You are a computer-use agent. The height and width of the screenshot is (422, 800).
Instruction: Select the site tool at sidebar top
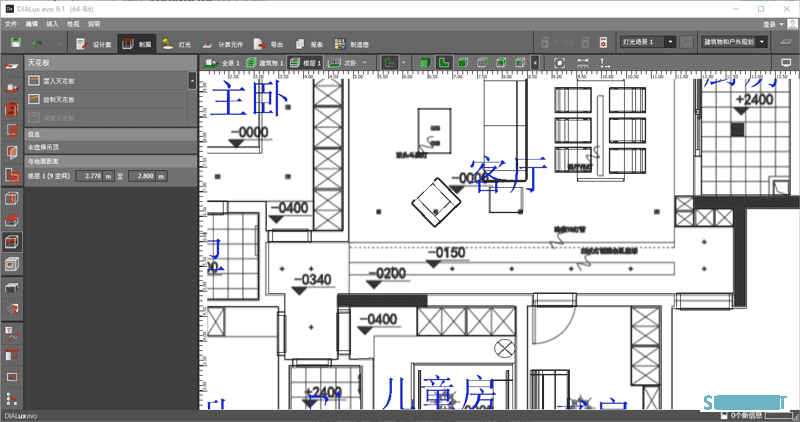click(12, 66)
